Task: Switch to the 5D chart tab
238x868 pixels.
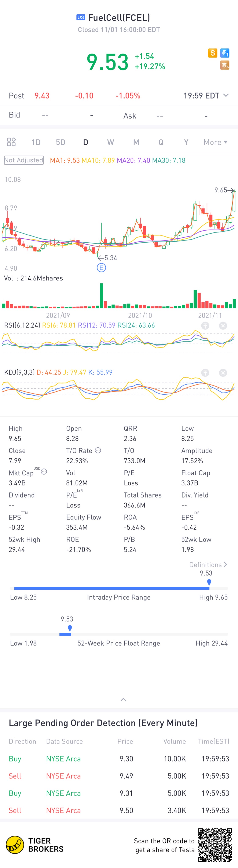Action: pyautogui.click(x=60, y=142)
